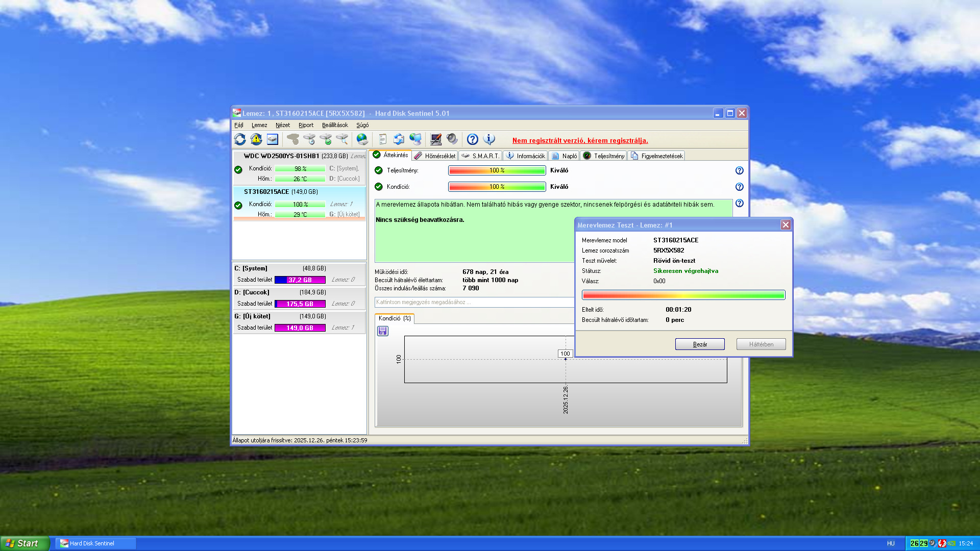Click the refresh status toolbar icon
Screen dimensions: 980x551
[240, 139]
